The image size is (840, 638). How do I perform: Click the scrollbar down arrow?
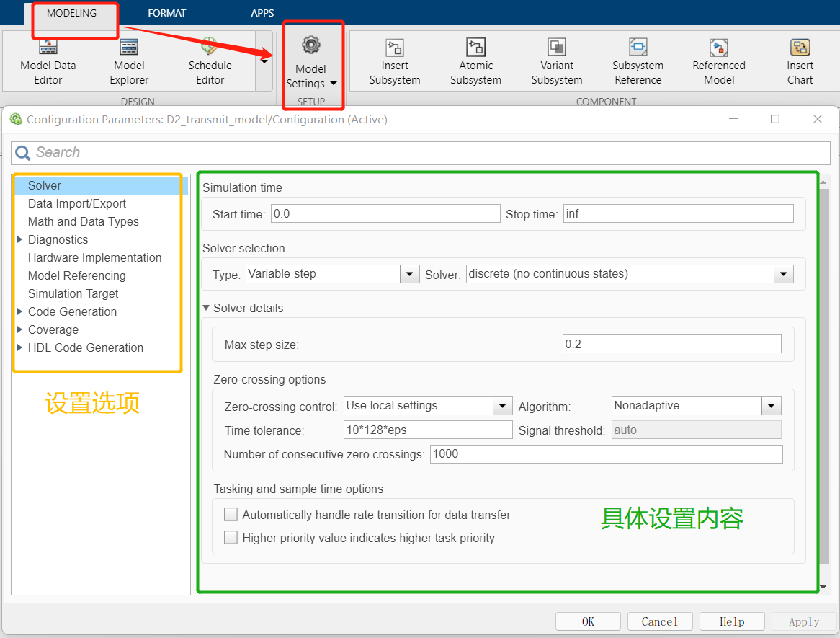coord(823,588)
